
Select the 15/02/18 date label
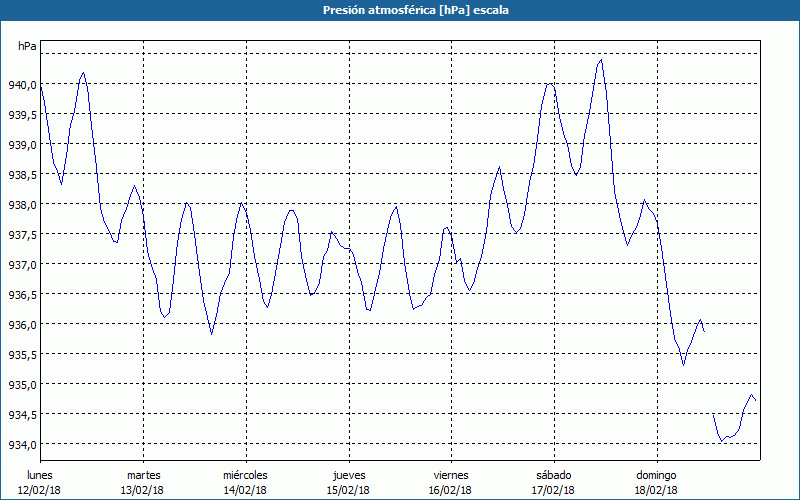[x=348, y=490]
